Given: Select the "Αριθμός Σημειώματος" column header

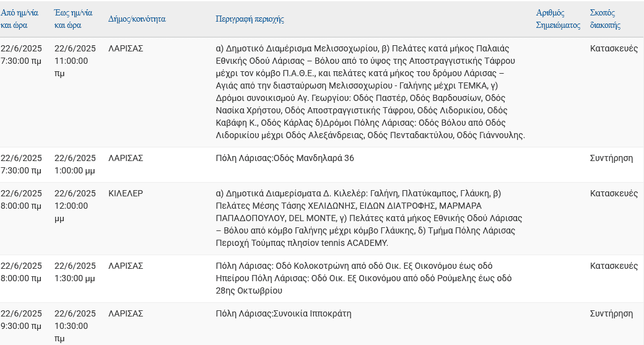Looking at the screenshot, I should click(x=558, y=19).
